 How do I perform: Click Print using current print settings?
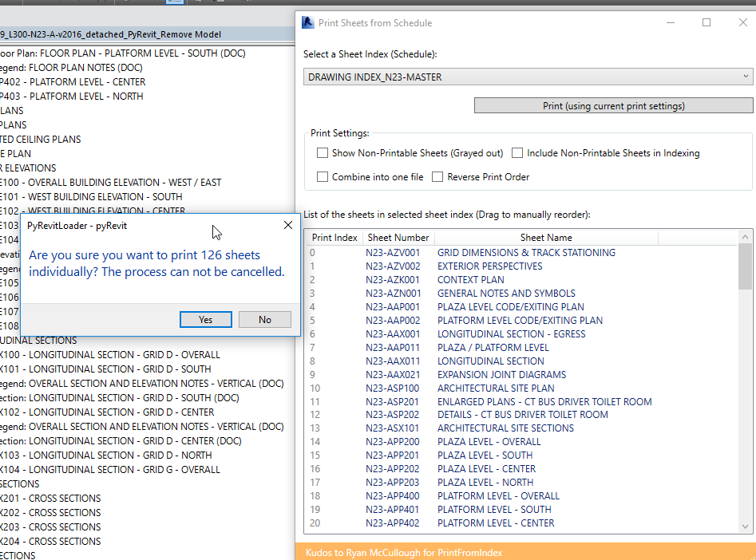coord(613,105)
